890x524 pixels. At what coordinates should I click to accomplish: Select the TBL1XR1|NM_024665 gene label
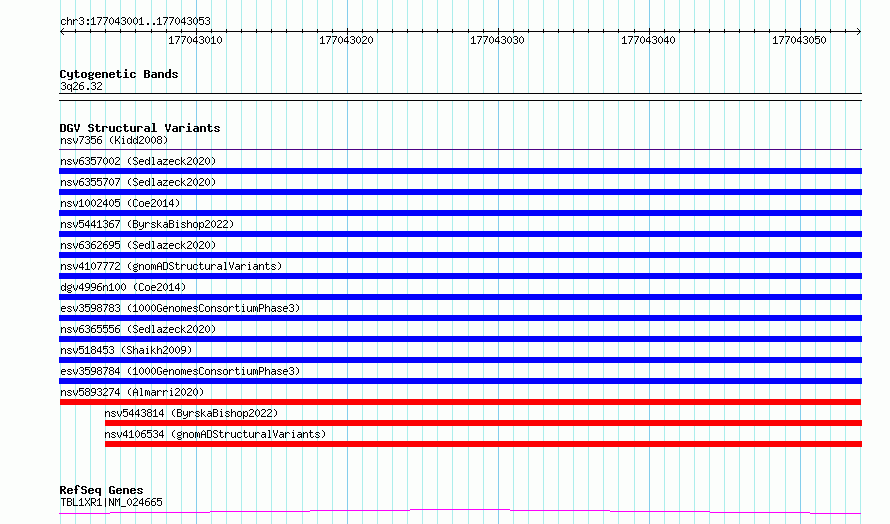pos(111,502)
